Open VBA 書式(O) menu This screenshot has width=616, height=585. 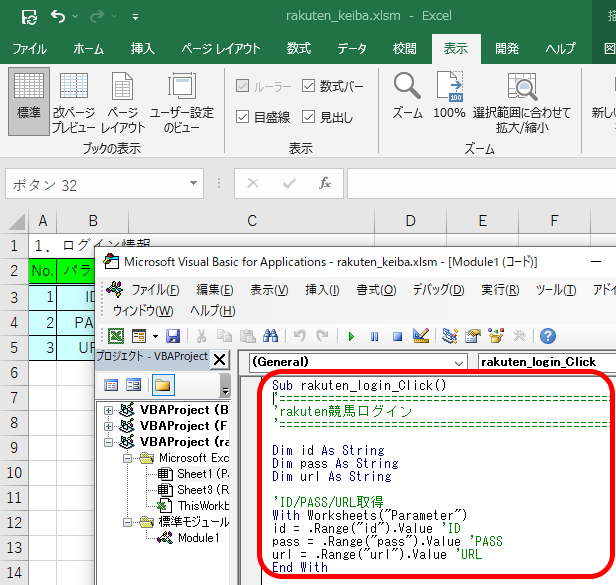click(376, 290)
